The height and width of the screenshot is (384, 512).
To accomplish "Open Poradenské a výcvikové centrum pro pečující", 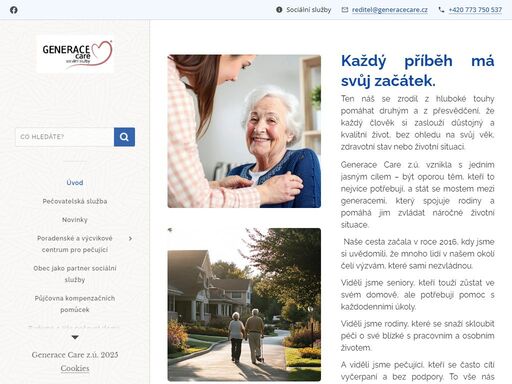I will [x=75, y=244].
